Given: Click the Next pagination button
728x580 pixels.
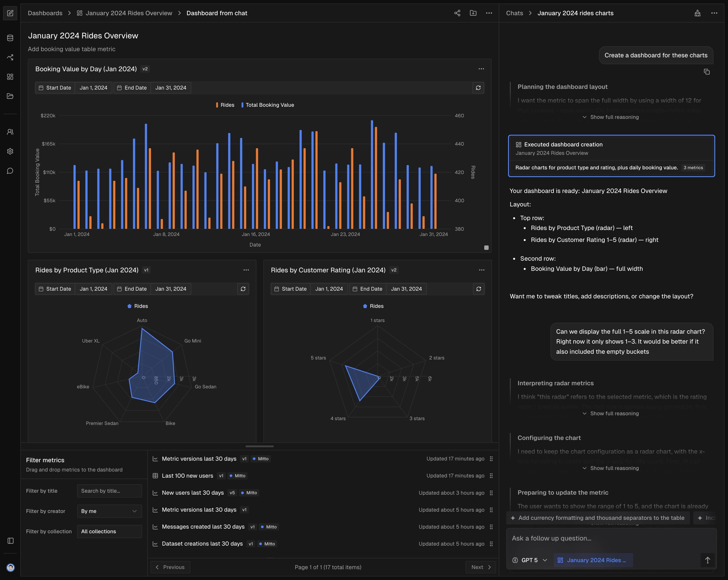Looking at the screenshot, I should click(x=480, y=567).
